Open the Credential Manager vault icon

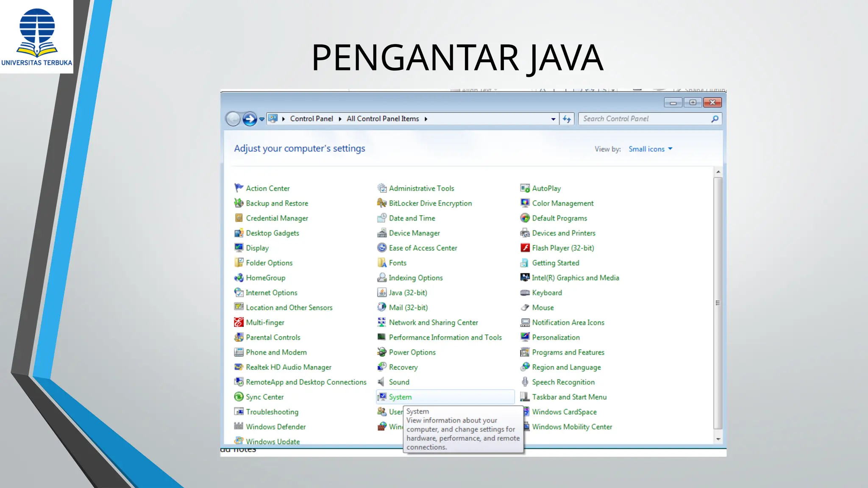click(239, 218)
